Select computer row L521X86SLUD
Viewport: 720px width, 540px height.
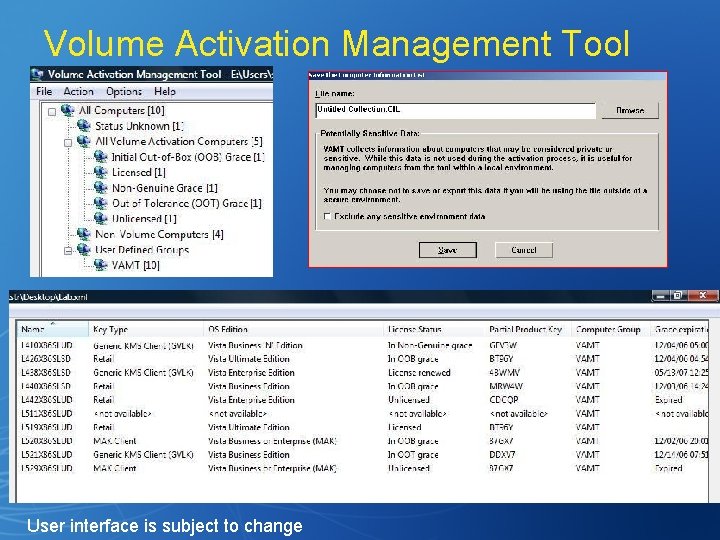point(363,455)
